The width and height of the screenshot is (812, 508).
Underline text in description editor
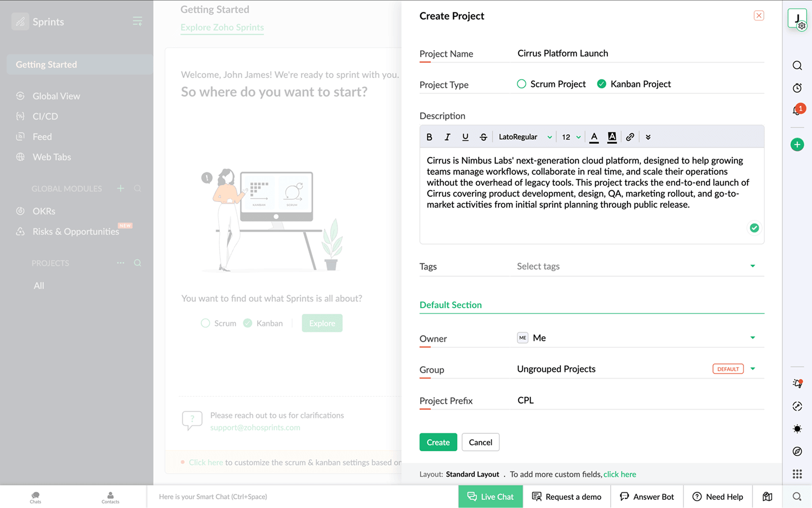pos(465,137)
